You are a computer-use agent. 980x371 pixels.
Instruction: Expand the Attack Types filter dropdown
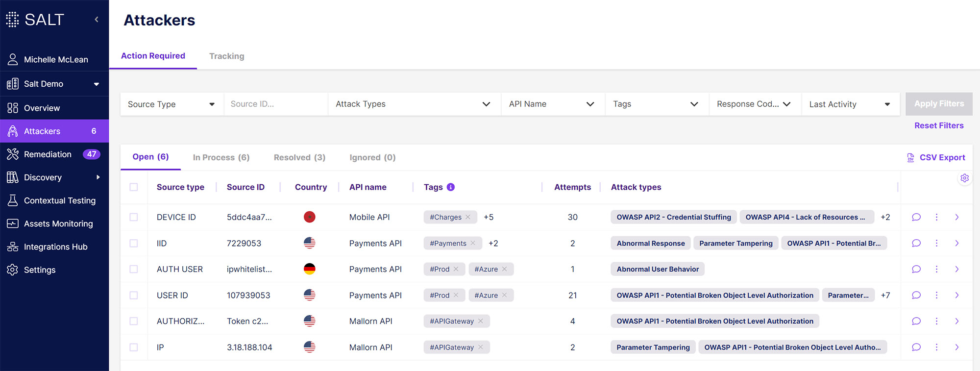point(413,104)
